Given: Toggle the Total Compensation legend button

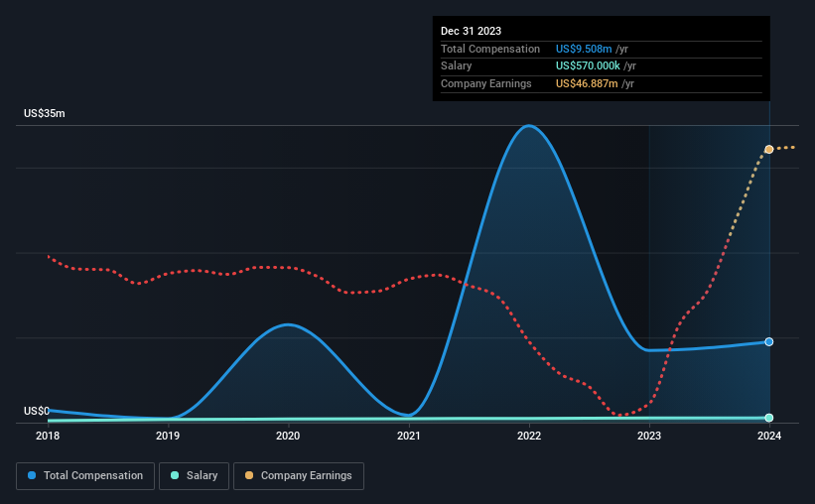Looking at the screenshot, I should coord(85,476).
